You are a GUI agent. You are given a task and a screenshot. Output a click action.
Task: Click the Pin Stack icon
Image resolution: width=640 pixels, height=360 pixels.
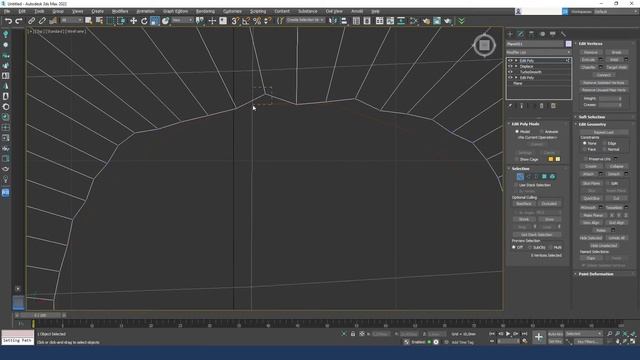click(x=510, y=106)
